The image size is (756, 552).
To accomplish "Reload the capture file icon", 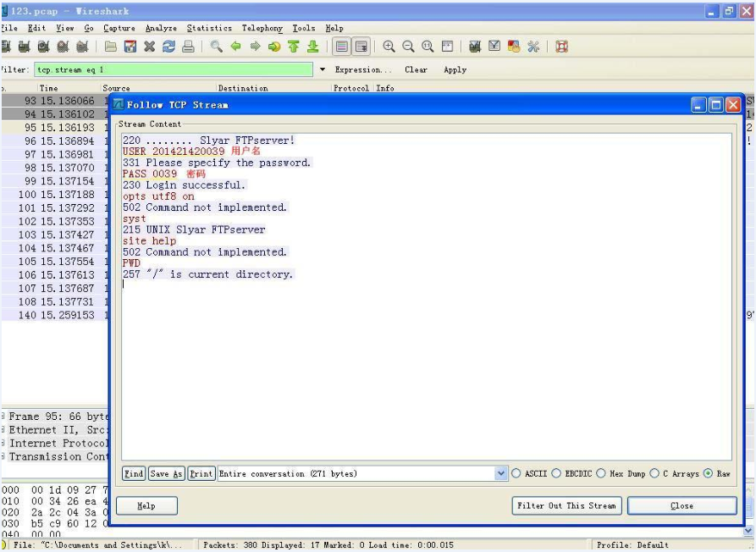I will tap(168, 47).
